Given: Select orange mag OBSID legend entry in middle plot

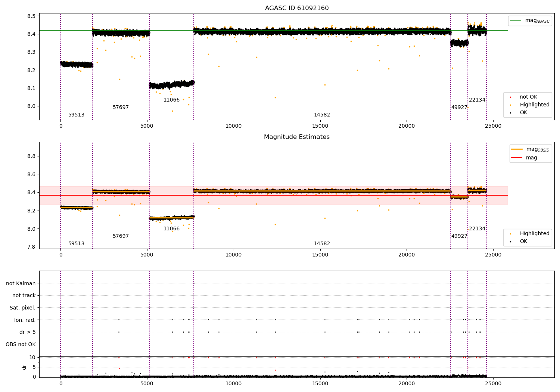Looking at the screenshot, I should pos(530,149).
